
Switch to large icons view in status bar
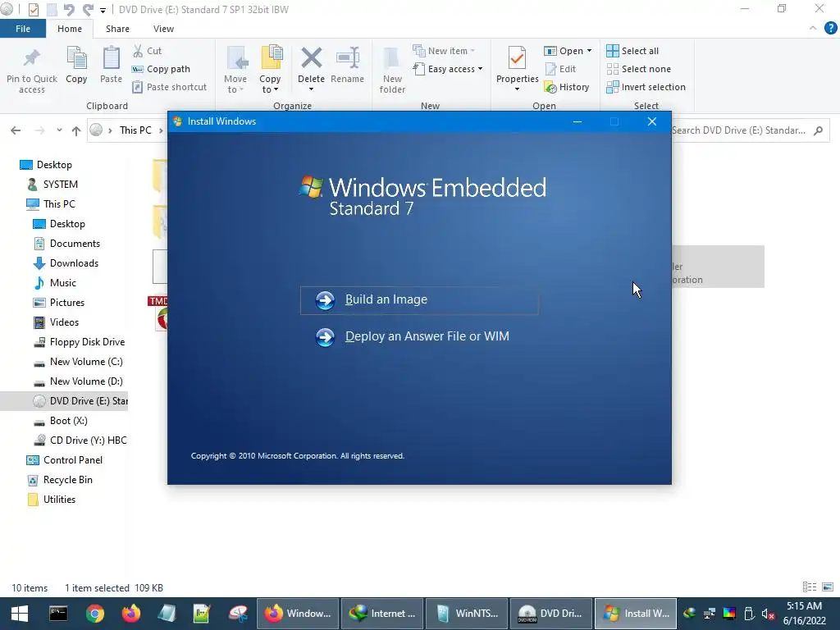click(x=828, y=587)
